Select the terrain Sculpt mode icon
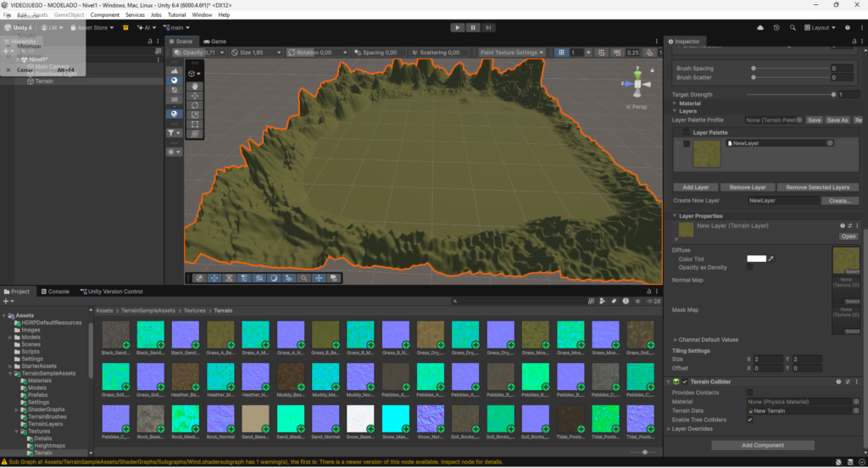The image size is (868, 468). click(175, 71)
